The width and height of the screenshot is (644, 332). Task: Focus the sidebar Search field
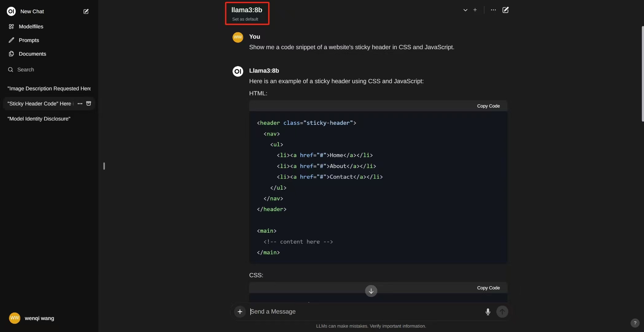49,69
